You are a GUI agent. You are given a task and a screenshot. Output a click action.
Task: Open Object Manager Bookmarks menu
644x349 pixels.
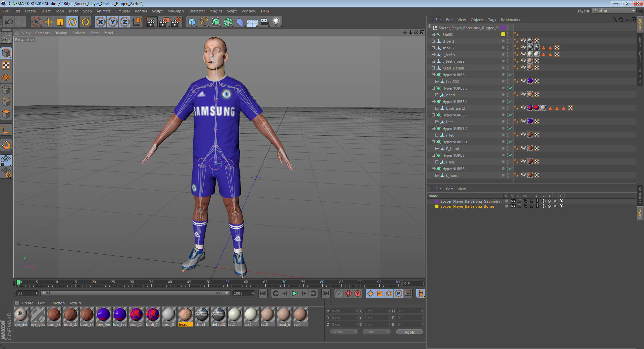pyautogui.click(x=510, y=20)
